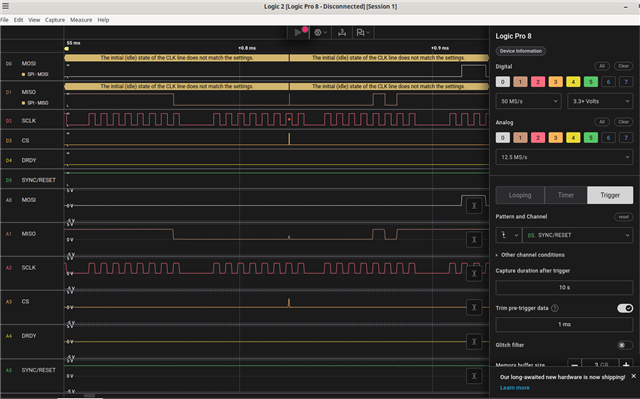Open the annotation flag tool dropdown
640x399 pixels.
[x=363, y=32]
